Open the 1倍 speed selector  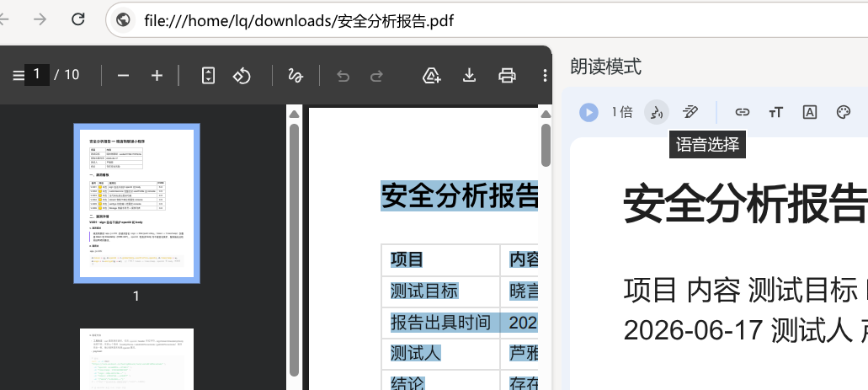621,113
